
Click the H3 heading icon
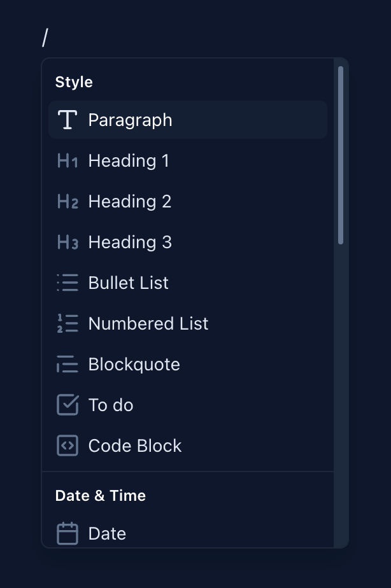(x=68, y=242)
